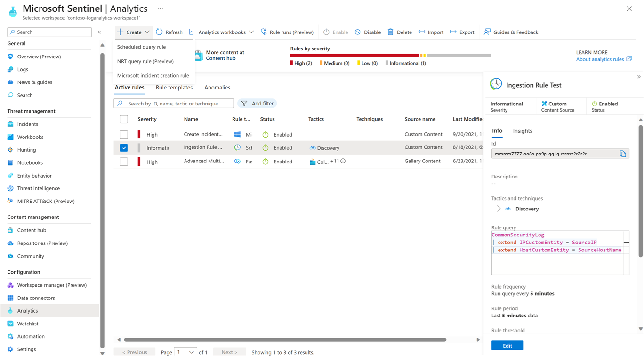Choose NRT query rule (Preview)
Viewport: 644px width, 356px height.
pyautogui.click(x=145, y=61)
